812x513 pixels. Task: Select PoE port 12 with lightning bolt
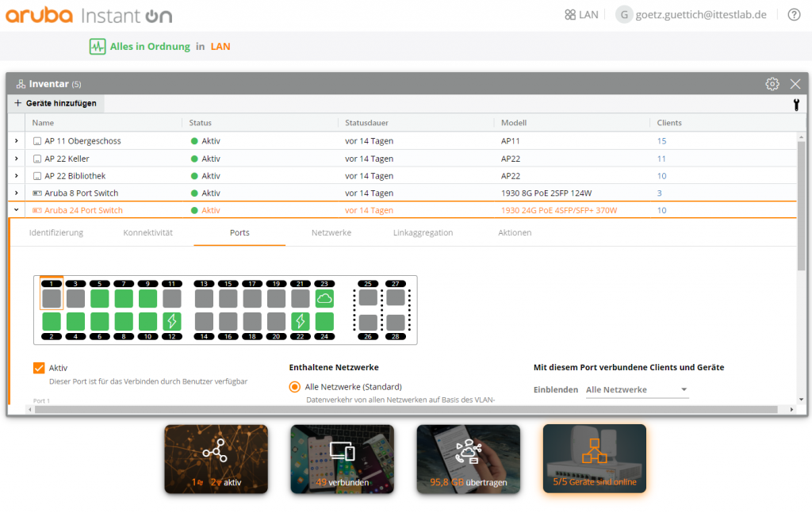tap(171, 321)
